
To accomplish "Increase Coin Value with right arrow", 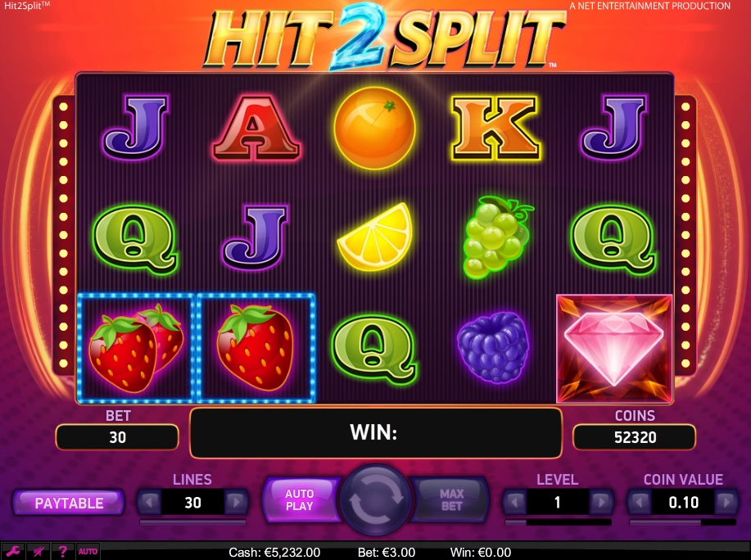I will (726, 502).
